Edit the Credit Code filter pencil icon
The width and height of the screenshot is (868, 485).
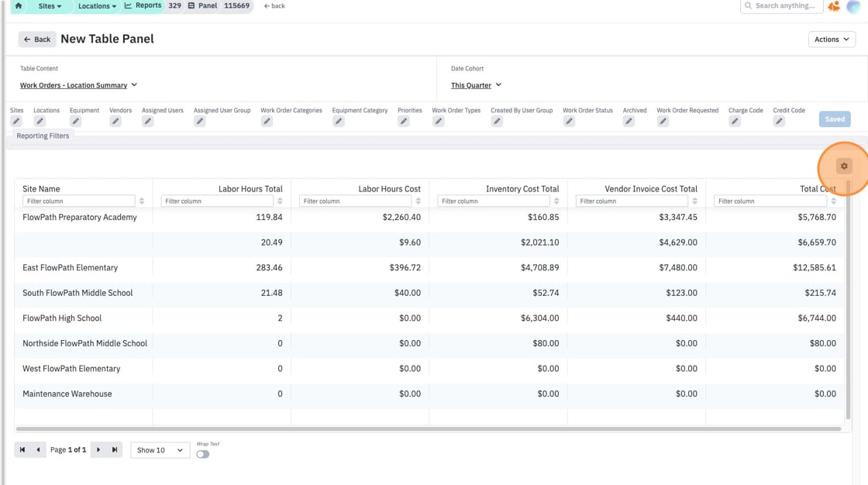click(x=779, y=121)
